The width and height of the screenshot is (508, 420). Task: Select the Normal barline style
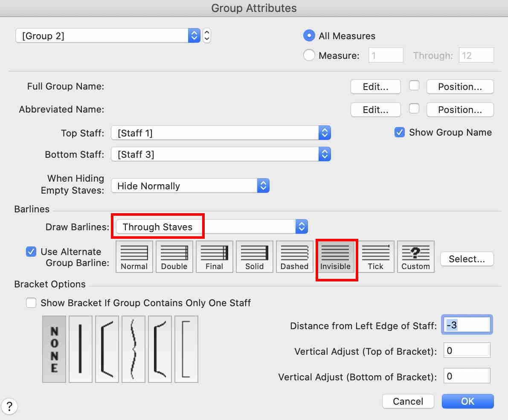[x=134, y=257]
